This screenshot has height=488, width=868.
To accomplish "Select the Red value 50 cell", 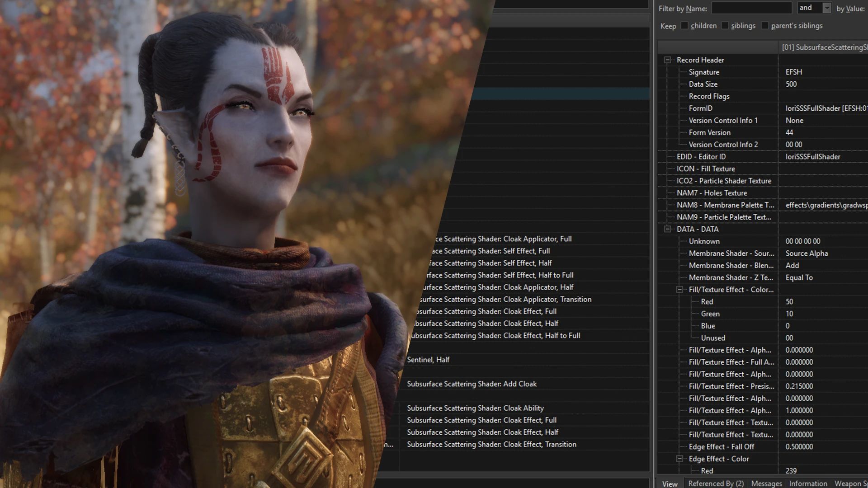I will click(789, 302).
